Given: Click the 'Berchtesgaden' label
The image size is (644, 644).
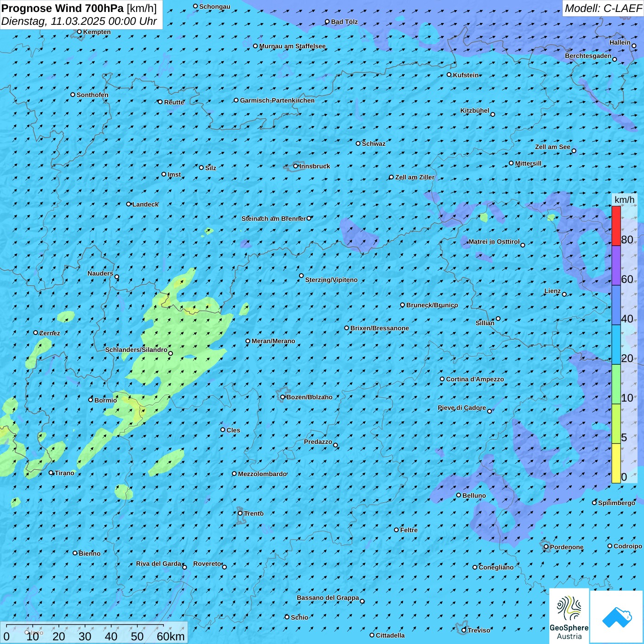Looking at the screenshot, I should click(588, 56).
